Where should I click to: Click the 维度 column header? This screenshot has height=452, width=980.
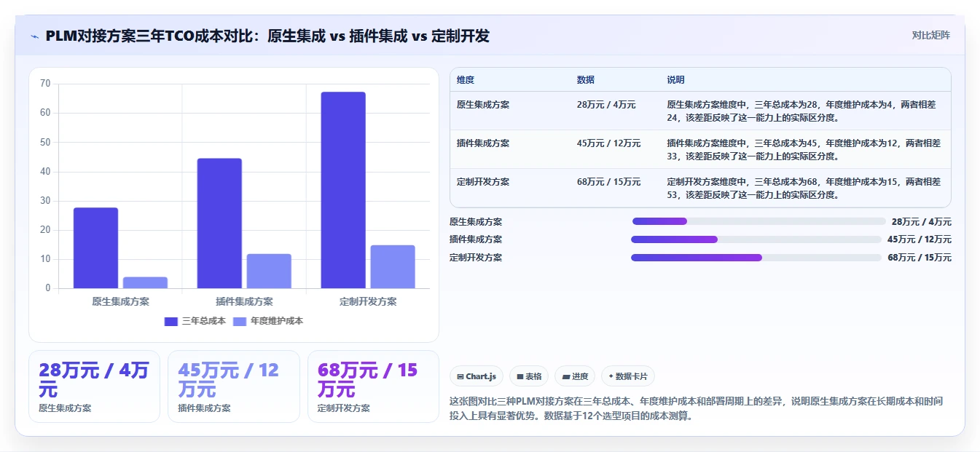[466, 80]
